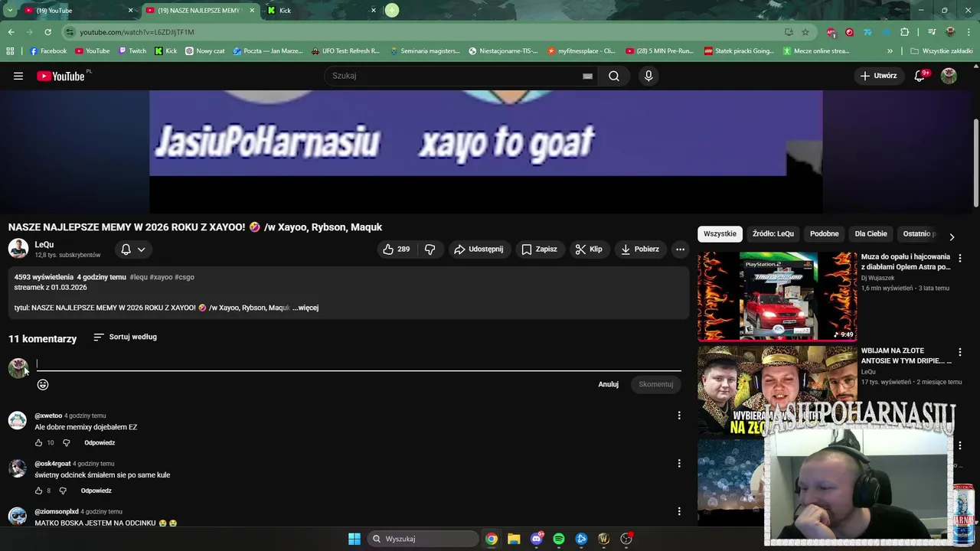Open options menu for @xwetoo comment

click(679, 416)
